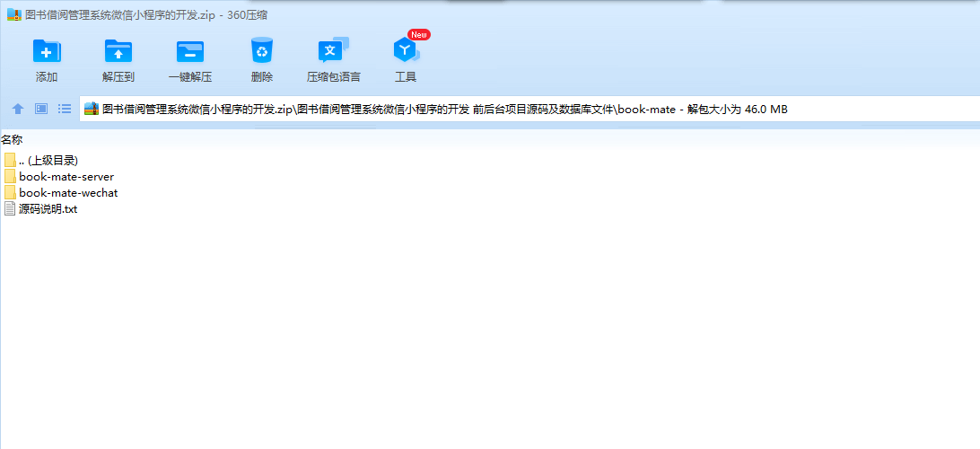Select the book-mate-wechat folder
The height and width of the screenshot is (449, 980).
point(61,192)
